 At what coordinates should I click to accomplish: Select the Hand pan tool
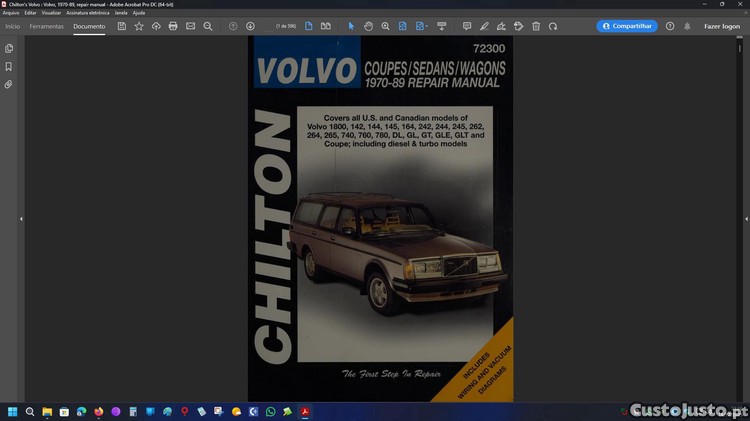click(x=368, y=26)
